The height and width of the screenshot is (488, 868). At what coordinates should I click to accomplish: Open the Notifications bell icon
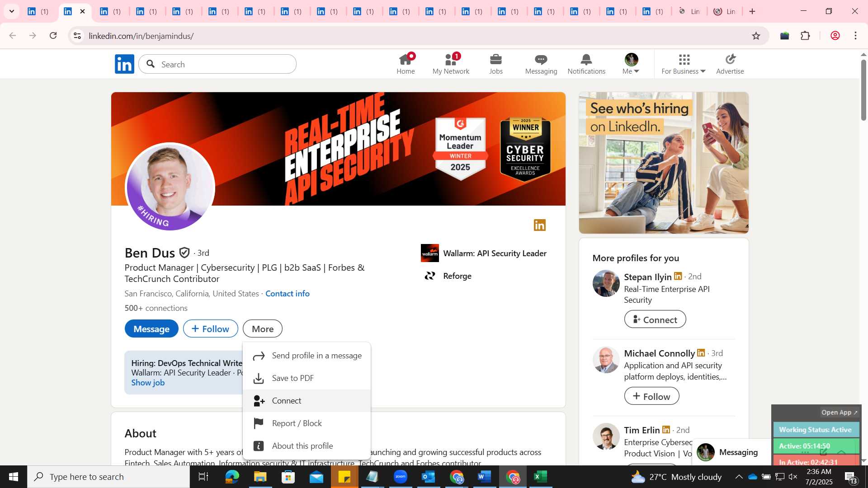click(586, 64)
